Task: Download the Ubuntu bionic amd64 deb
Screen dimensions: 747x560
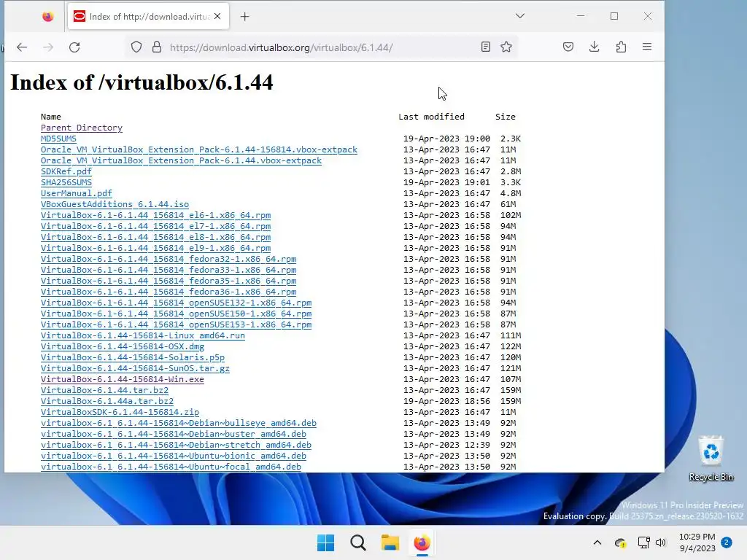Action: [174, 456]
